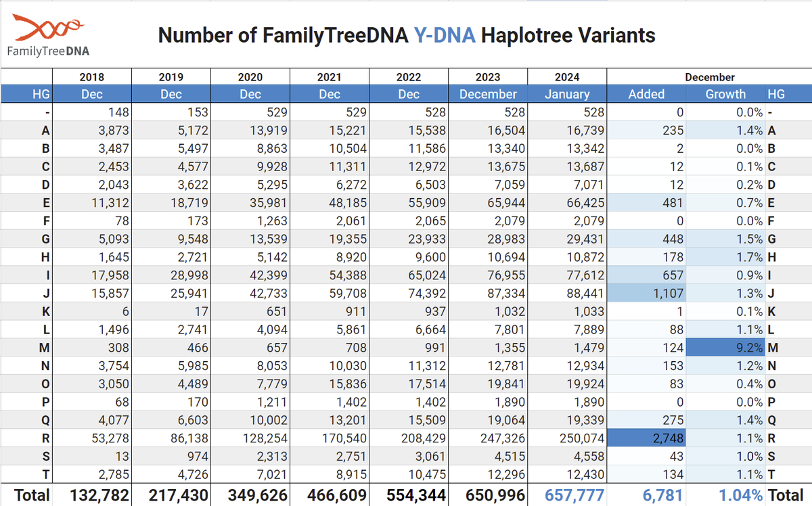Select the 2019 total cell 217,430
The width and height of the screenshot is (812, 506).
(171, 495)
